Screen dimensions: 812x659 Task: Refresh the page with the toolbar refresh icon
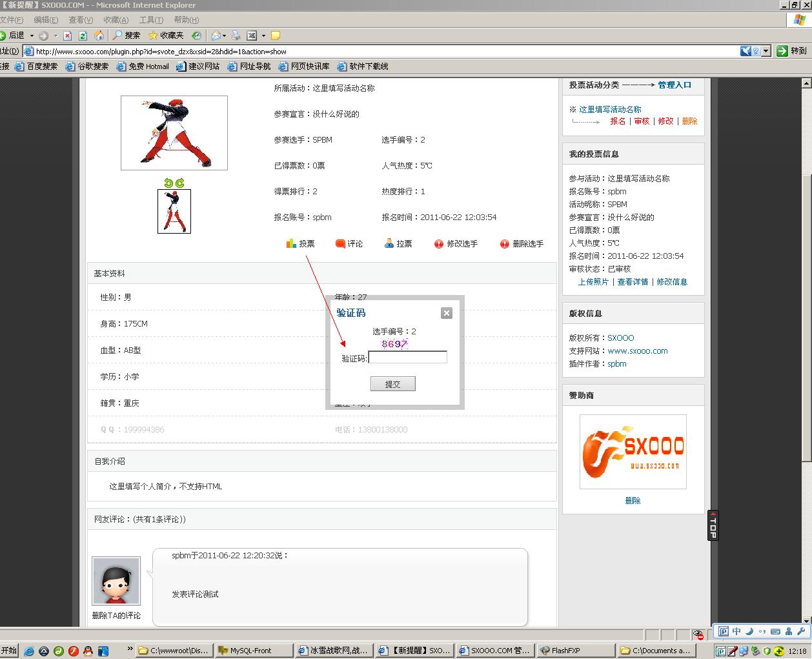pos(83,35)
